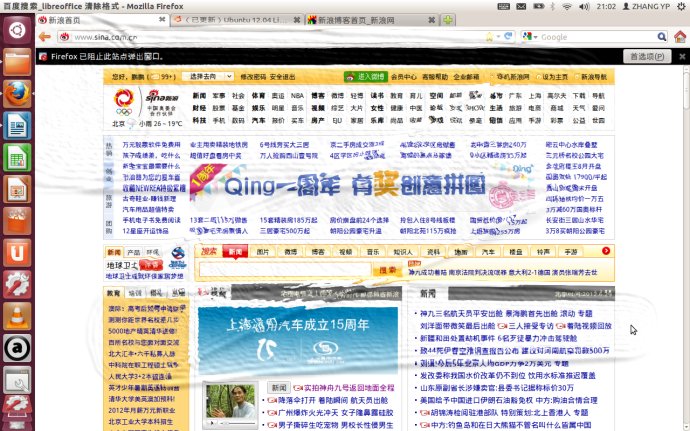Open the system gear session menu
The image size is (690, 431).
coord(682,6)
